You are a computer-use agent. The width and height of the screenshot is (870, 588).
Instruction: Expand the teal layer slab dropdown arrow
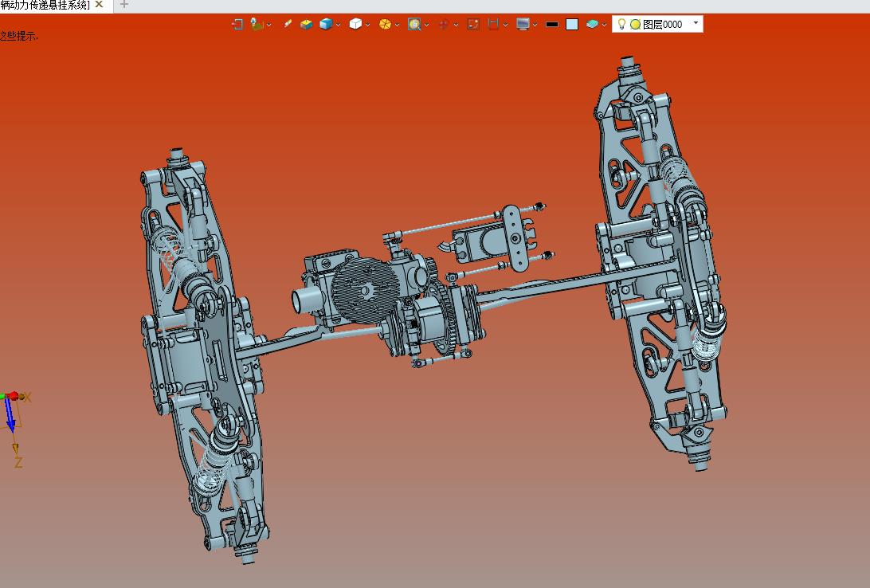604,25
